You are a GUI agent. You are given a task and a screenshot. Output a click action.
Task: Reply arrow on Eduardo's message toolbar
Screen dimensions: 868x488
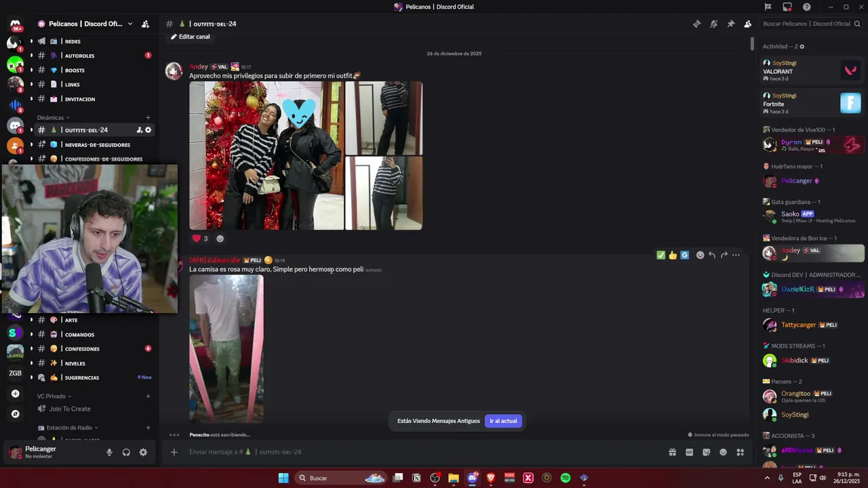[712, 255]
